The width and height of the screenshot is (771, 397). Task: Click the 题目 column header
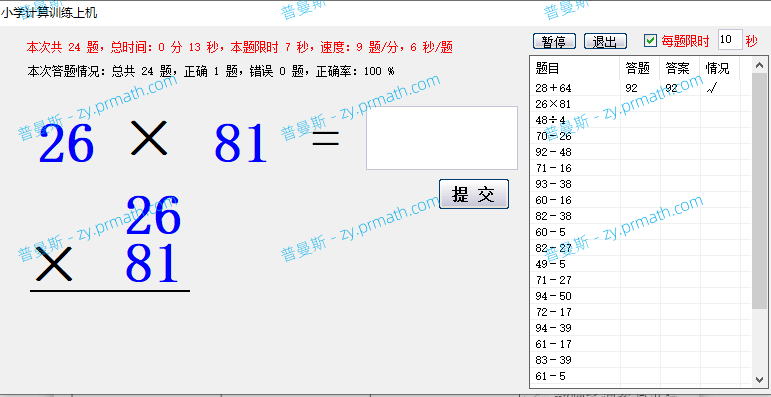click(x=575, y=69)
